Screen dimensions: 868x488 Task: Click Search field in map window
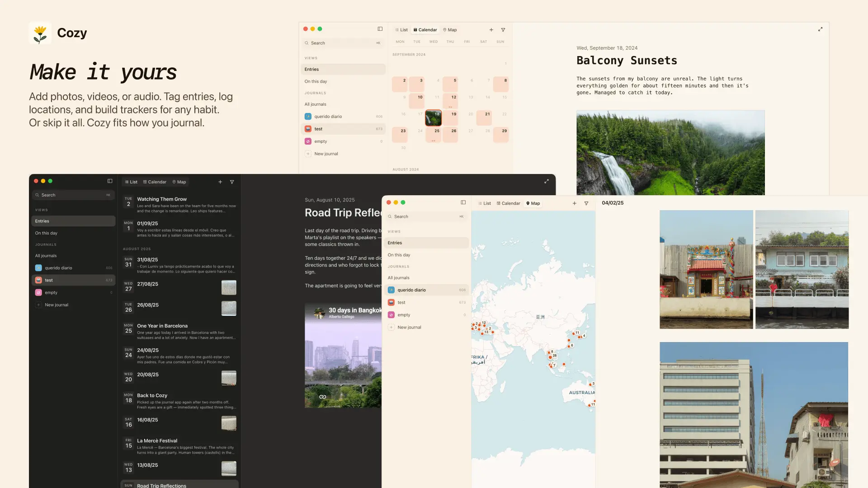coord(426,216)
